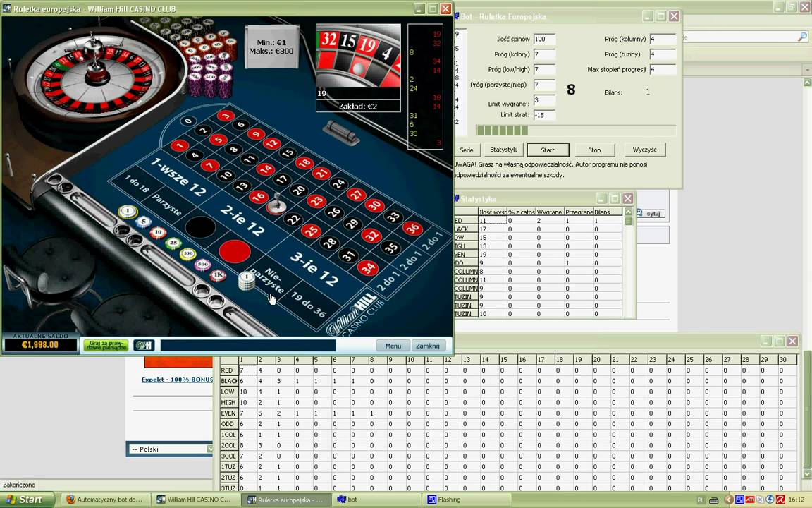Image resolution: width=812 pixels, height=508 pixels.
Task: Select the EVEN row label in series table
Action: pyautogui.click(x=228, y=413)
